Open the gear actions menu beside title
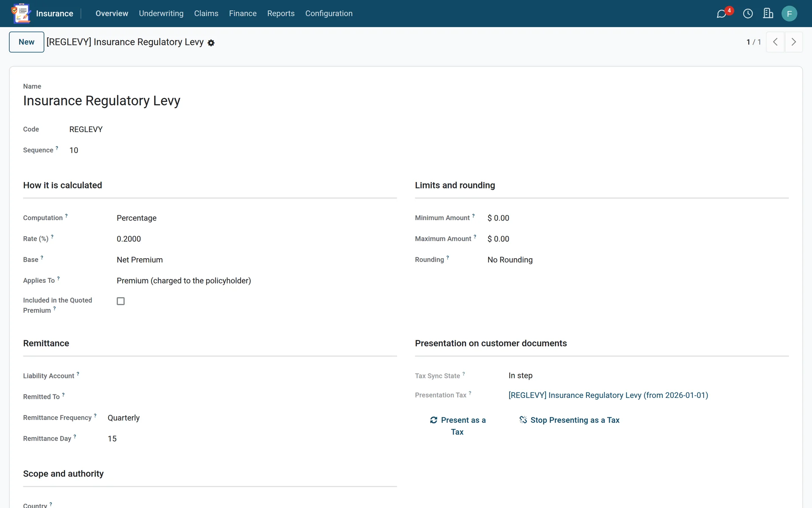812x508 pixels. 211,43
